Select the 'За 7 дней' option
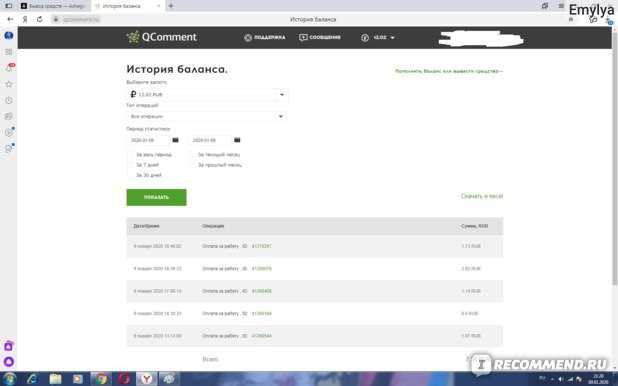Viewport: 618px width, 386px height. (147, 165)
